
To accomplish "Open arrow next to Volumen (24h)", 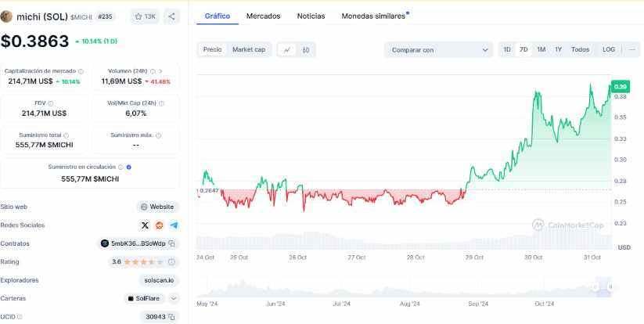I will pyautogui.click(x=160, y=71).
